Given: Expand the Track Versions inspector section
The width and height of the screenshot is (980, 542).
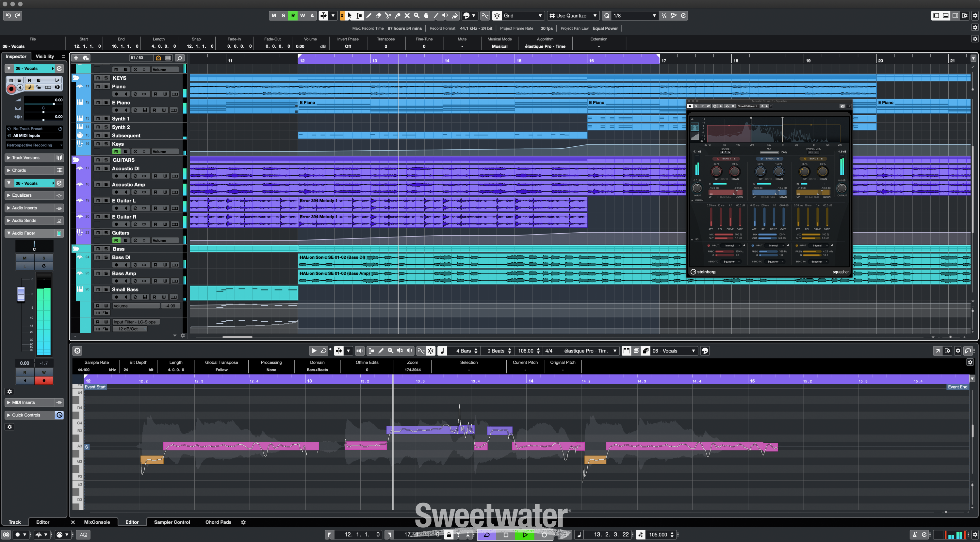Looking at the screenshot, I should click(30, 157).
